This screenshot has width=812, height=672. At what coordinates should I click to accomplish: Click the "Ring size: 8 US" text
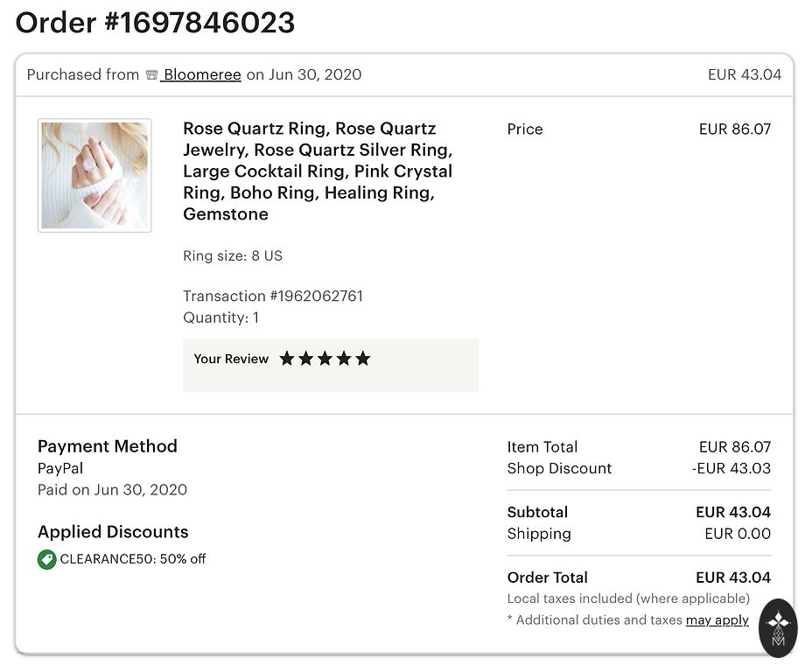pos(233,256)
